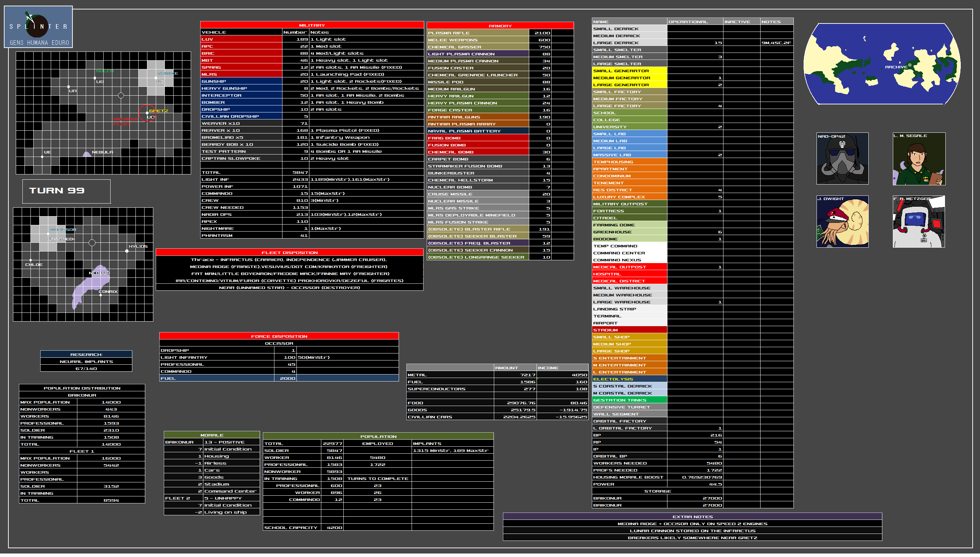Open the J. Dwight character portrait
The image size is (980, 557).
pyautogui.click(x=842, y=222)
